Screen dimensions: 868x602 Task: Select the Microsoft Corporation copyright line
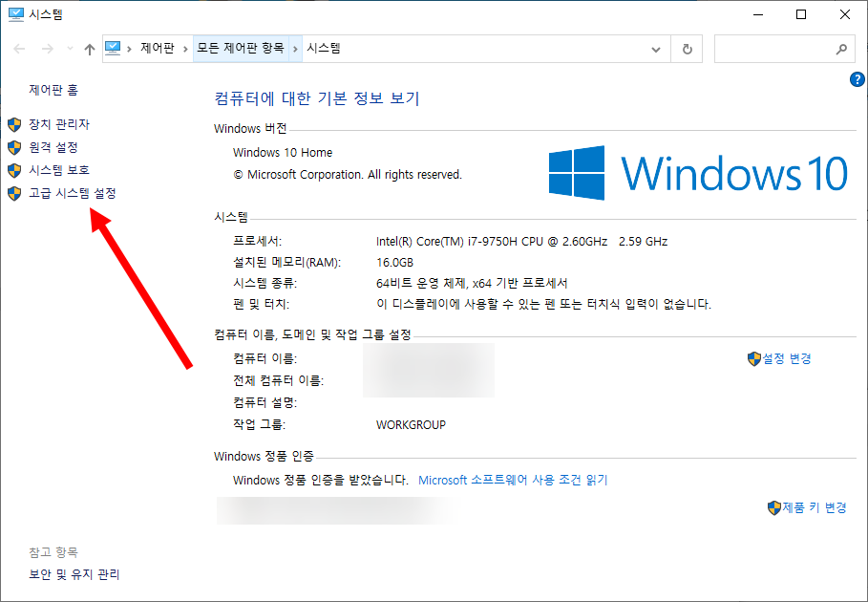pos(348,175)
